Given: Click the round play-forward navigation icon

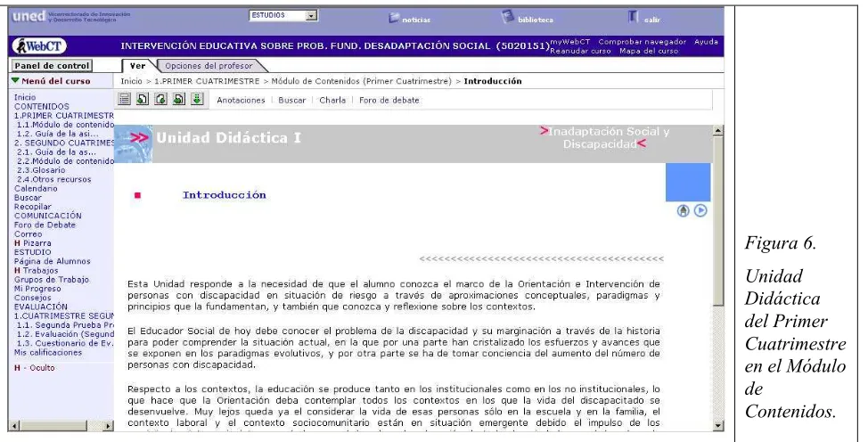Looking at the screenshot, I should pos(700,210).
